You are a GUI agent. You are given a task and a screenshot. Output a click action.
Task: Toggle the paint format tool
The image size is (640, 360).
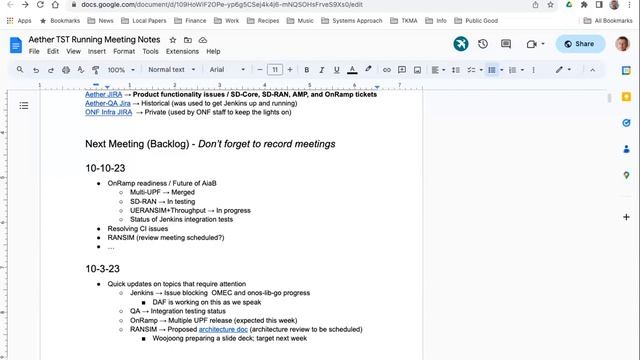pos(96,70)
